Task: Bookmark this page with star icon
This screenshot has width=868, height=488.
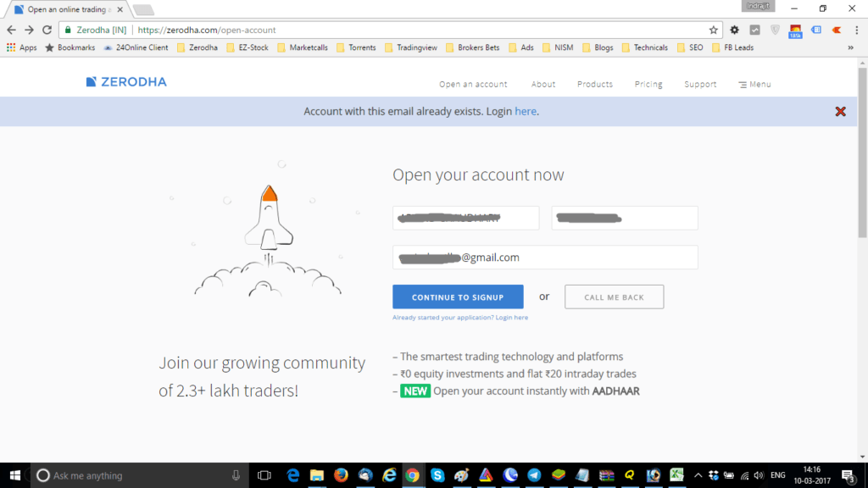Action: point(713,30)
